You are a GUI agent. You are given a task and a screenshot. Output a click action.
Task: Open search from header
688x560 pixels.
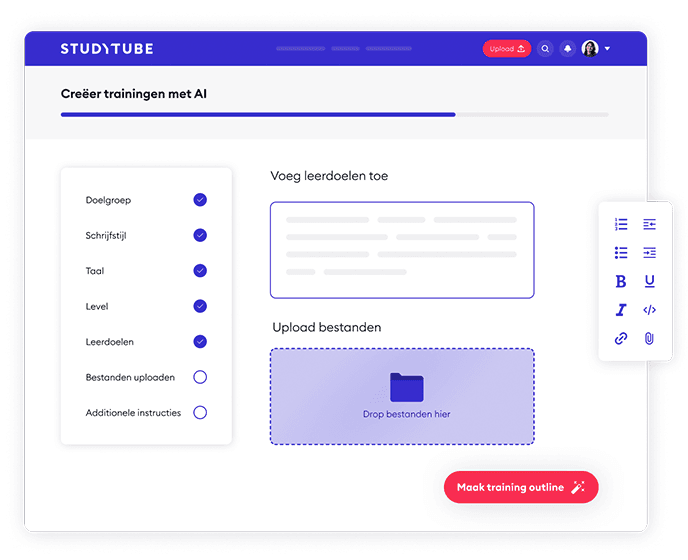(x=545, y=49)
